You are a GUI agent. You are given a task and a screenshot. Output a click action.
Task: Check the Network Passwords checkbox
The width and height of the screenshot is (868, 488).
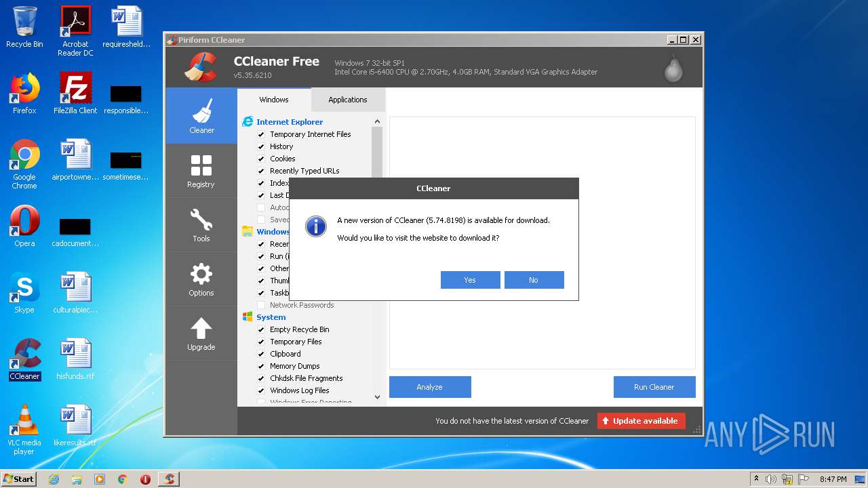261,305
